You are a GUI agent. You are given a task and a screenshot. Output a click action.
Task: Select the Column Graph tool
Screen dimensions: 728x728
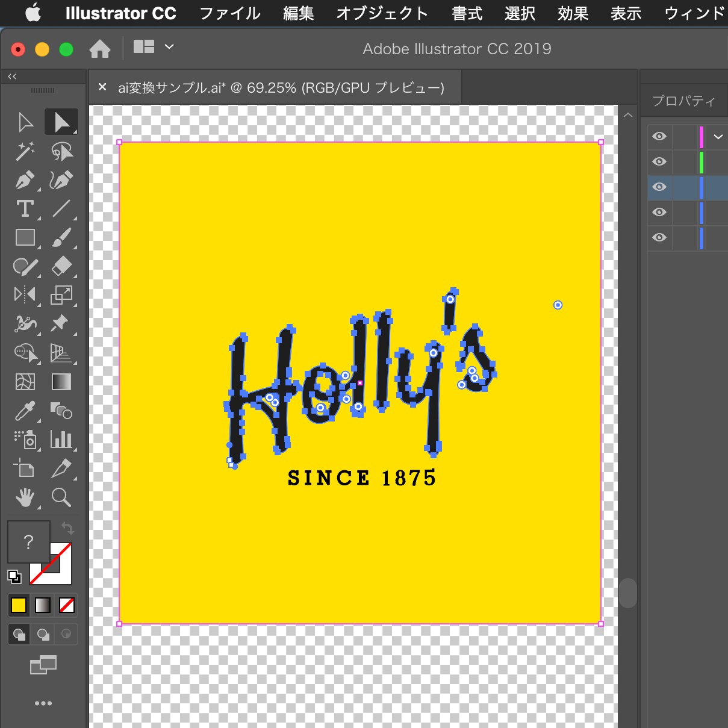click(61, 440)
